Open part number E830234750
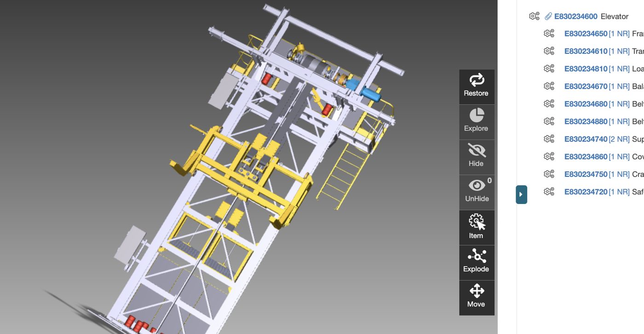Screen dimensions: 644x334 [586, 174]
